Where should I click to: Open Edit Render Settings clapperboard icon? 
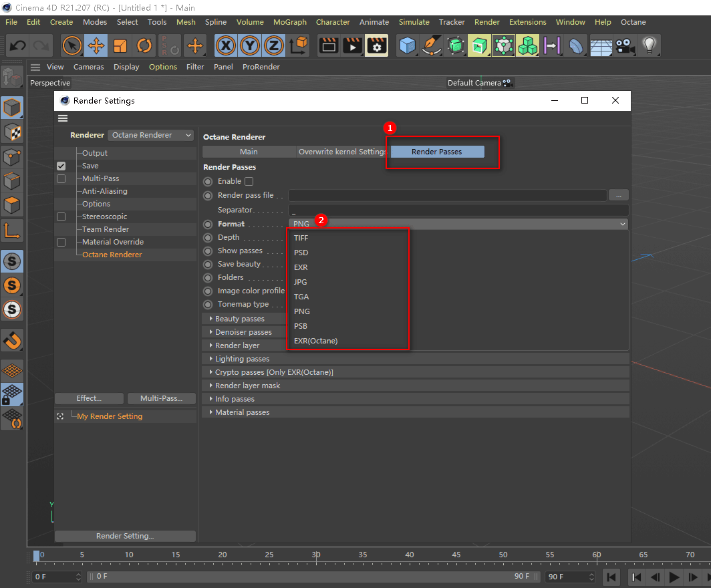tap(377, 46)
